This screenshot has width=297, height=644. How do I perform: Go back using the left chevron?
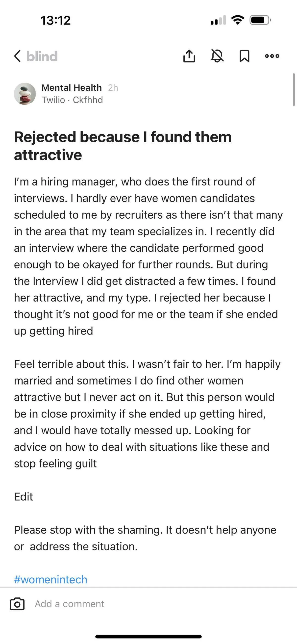coord(18,56)
